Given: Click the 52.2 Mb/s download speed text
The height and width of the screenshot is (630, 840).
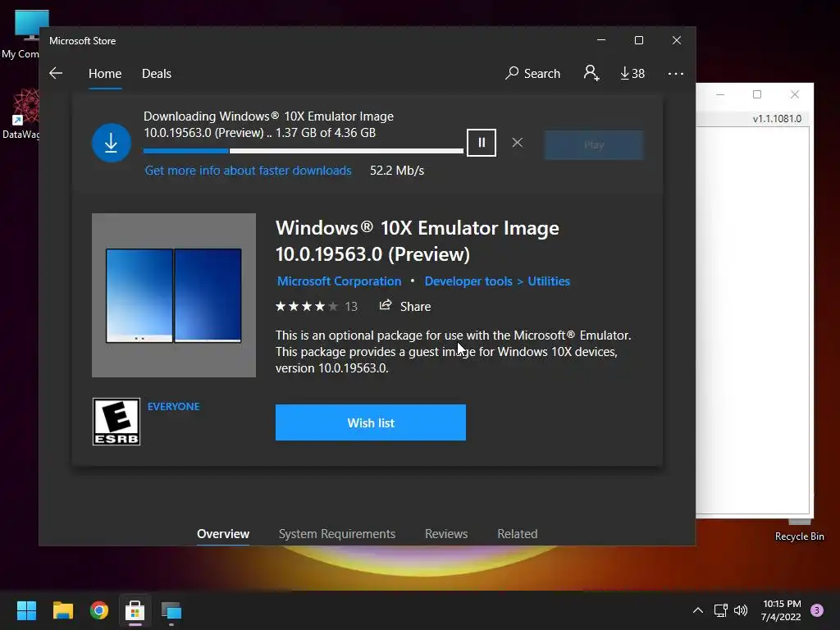Looking at the screenshot, I should tap(397, 171).
